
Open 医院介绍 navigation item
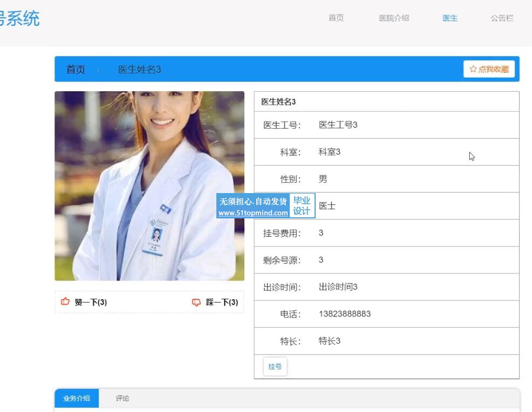click(394, 18)
